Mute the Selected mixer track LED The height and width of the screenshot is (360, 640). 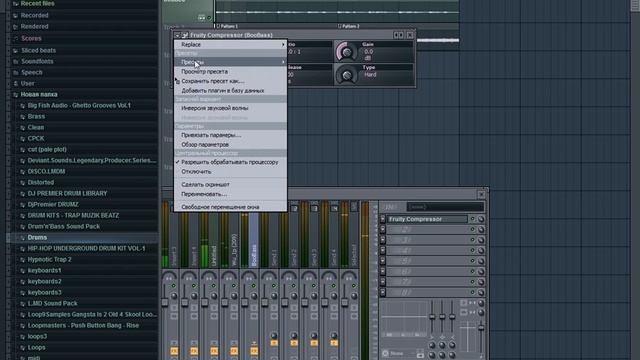(353, 286)
